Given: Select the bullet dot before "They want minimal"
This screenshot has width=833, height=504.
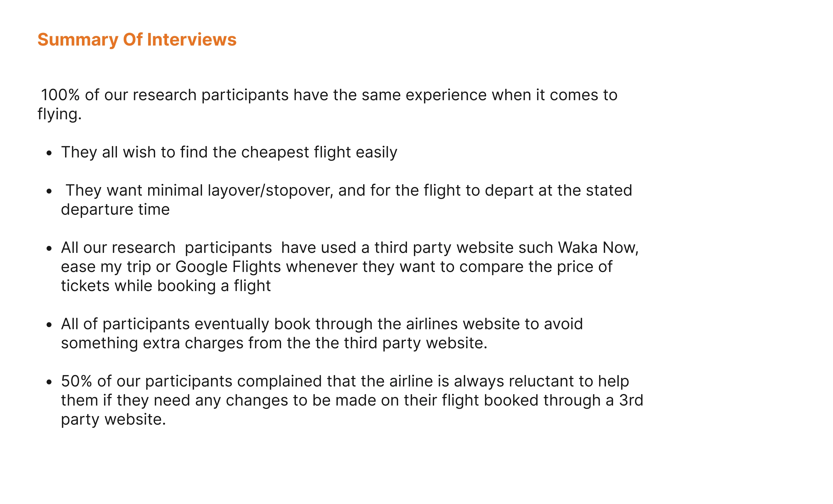Looking at the screenshot, I should [x=49, y=191].
